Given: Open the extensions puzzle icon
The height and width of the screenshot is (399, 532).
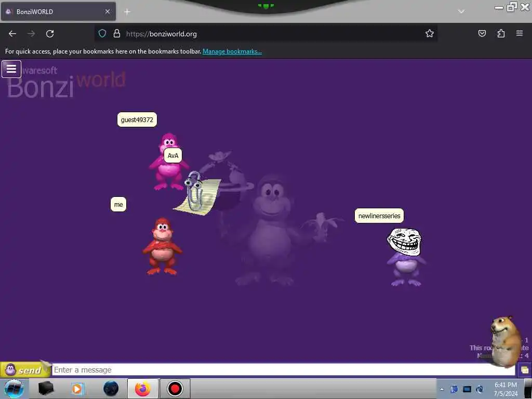Looking at the screenshot, I should coord(501,33).
